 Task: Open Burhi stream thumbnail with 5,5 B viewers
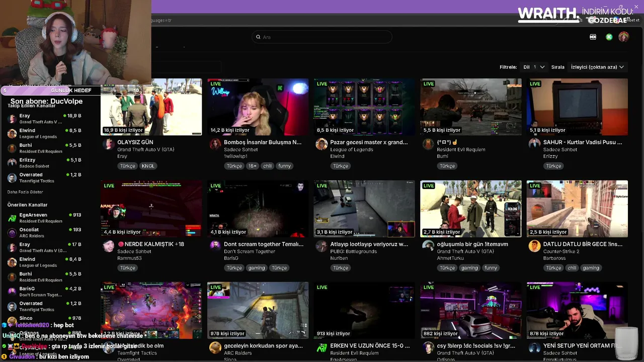click(x=471, y=107)
